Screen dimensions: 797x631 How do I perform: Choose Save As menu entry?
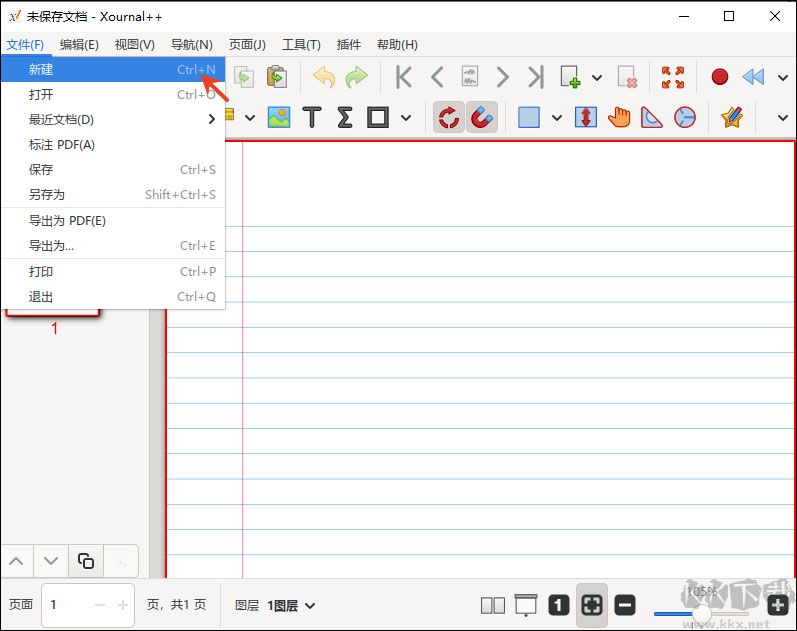pos(113,195)
